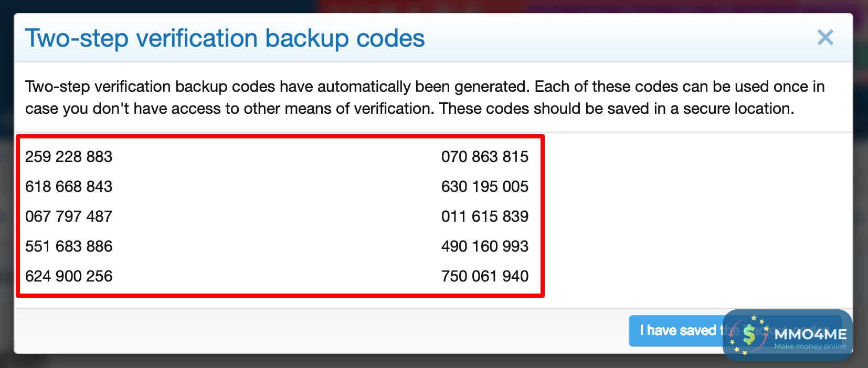Click the empty dialog footer area
The image size is (868, 368).
coord(315,330)
